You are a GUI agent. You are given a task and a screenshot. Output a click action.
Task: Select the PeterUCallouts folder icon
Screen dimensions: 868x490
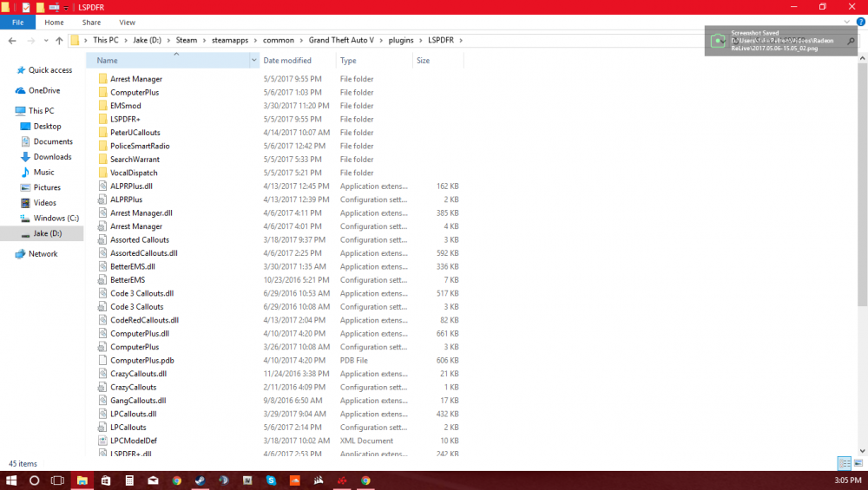[102, 132]
